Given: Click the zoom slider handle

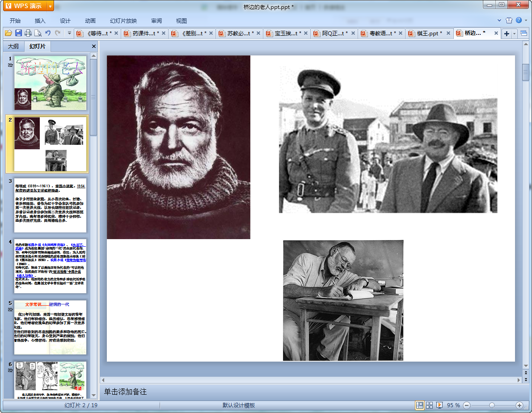Looking at the screenshot, I should click(x=492, y=405).
